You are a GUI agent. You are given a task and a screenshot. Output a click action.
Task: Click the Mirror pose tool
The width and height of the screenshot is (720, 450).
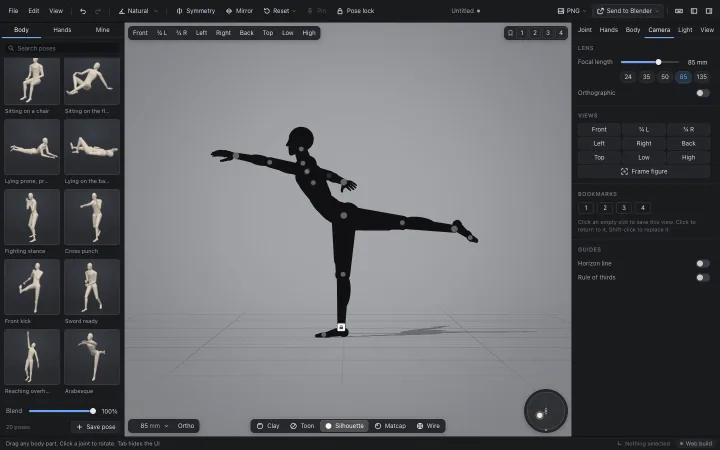[239, 11]
